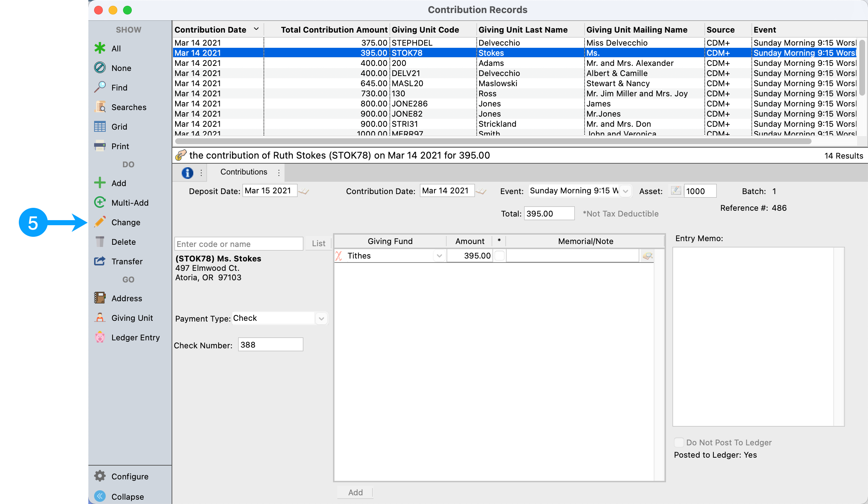Click the Delete trash icon
The image size is (868, 504).
pyautogui.click(x=100, y=241)
